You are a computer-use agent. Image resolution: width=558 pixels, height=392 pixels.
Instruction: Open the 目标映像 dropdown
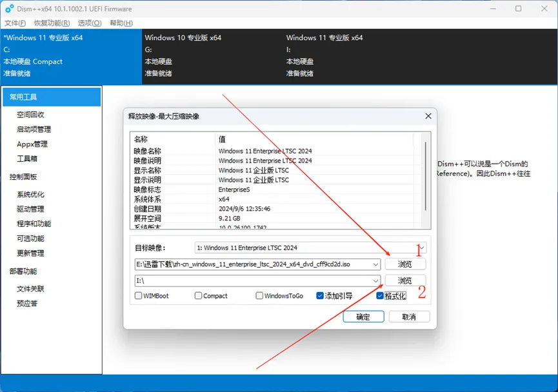[x=420, y=248]
